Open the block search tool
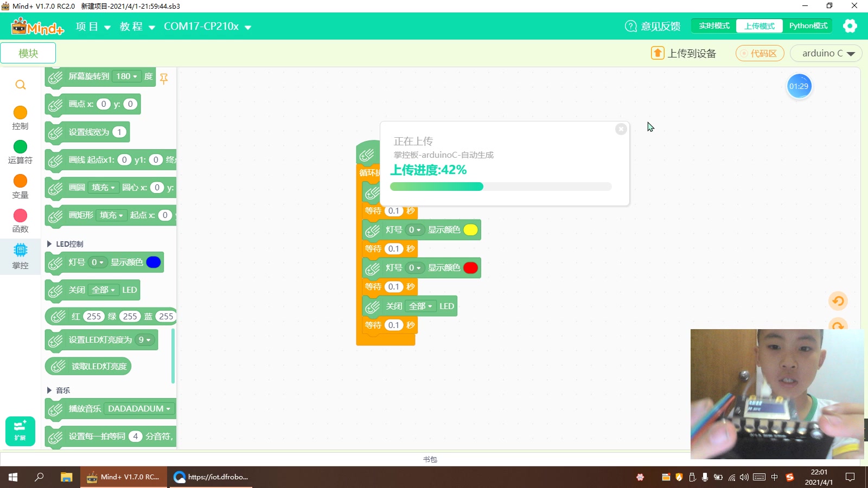The image size is (868, 488). [20, 85]
